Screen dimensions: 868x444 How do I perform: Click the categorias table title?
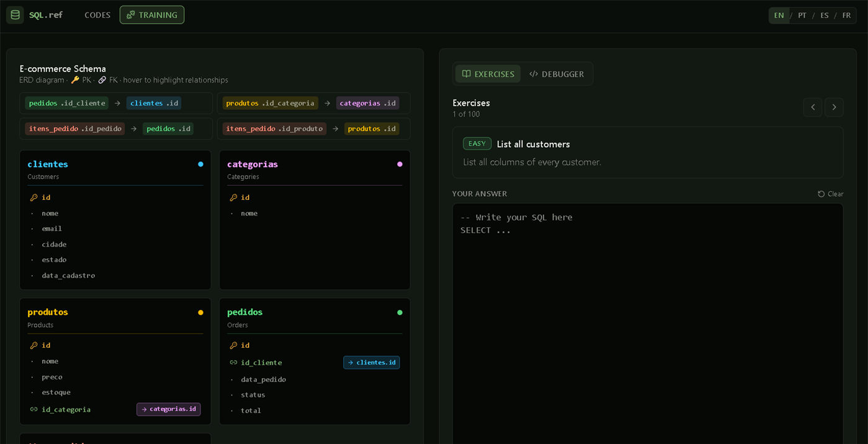tap(253, 165)
